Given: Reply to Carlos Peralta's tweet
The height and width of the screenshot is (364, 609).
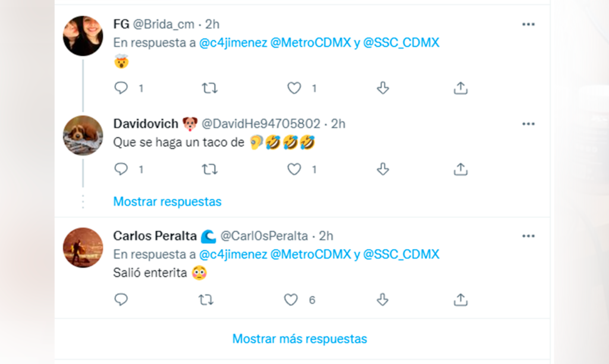Looking at the screenshot, I should tap(121, 300).
